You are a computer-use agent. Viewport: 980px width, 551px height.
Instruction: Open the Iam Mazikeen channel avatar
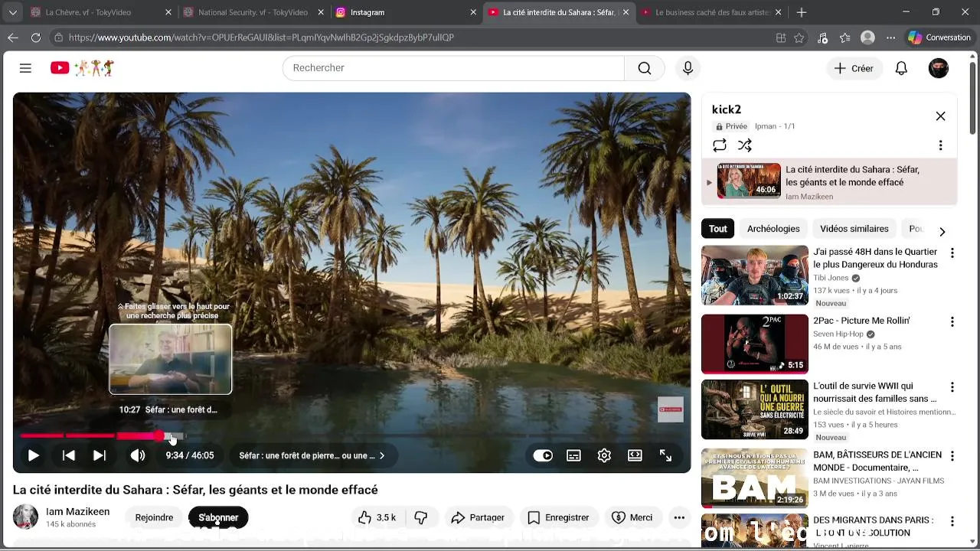pyautogui.click(x=25, y=517)
